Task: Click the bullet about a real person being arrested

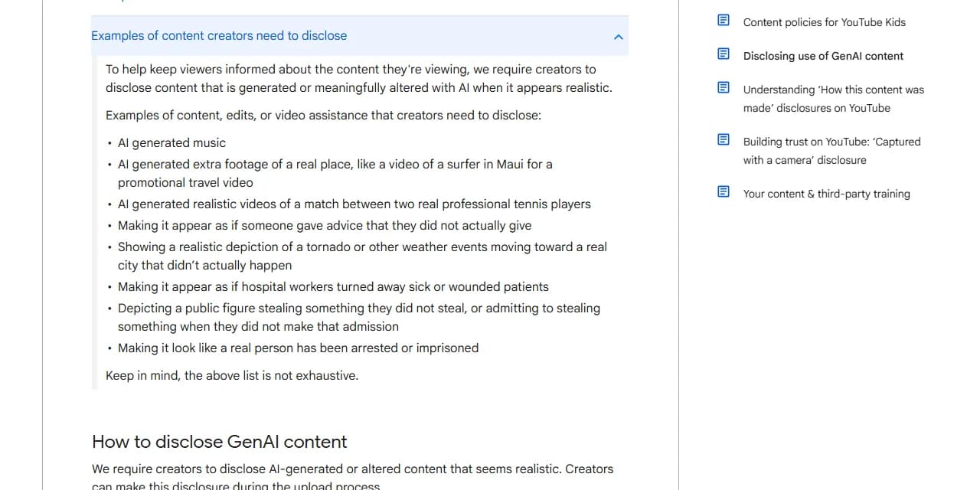Action: [298, 348]
